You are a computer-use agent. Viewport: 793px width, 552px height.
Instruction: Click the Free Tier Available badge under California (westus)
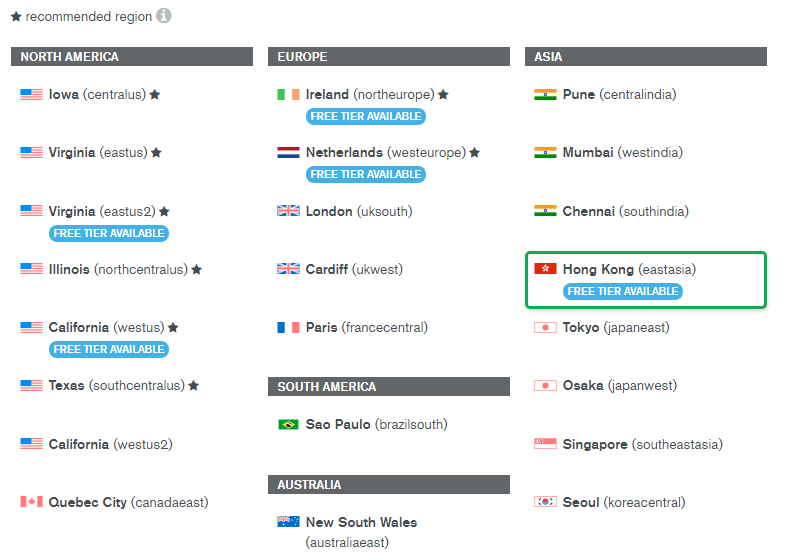click(109, 349)
